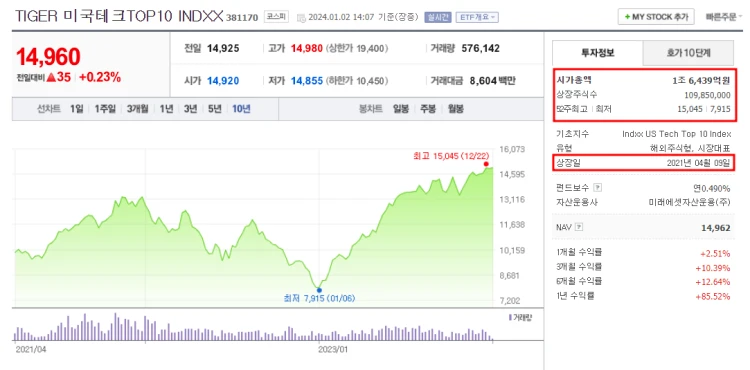Expand the ETF개요 dropdown
Viewport: 750px width, 370px height.
pos(477,18)
